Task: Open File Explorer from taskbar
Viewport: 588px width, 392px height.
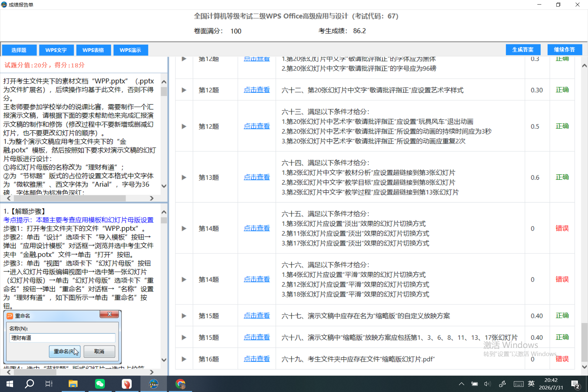Action: click(73, 384)
